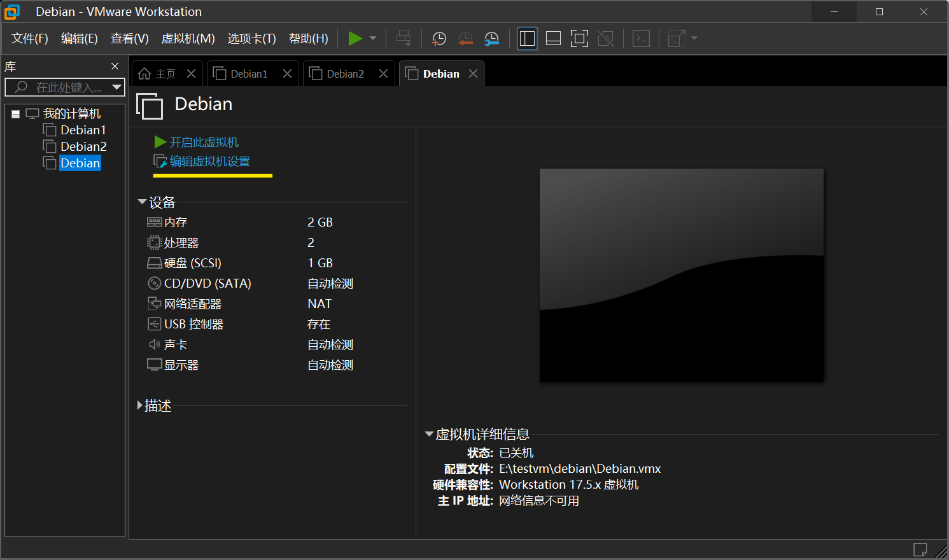This screenshot has height=560, width=949.
Task: Click the green power-on toolbar button
Action: [355, 38]
